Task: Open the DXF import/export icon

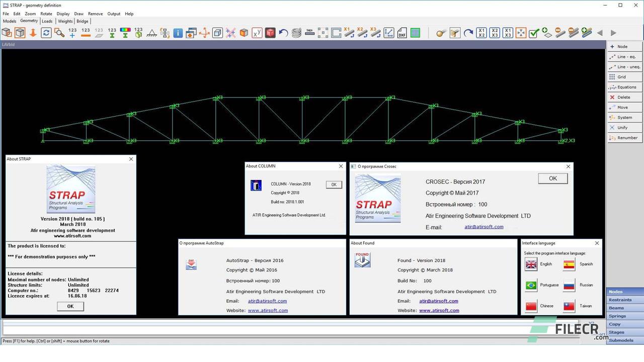Action: click(402, 33)
